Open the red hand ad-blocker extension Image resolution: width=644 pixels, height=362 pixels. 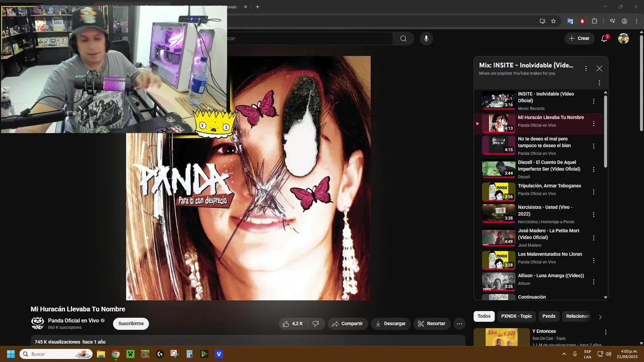click(582, 21)
